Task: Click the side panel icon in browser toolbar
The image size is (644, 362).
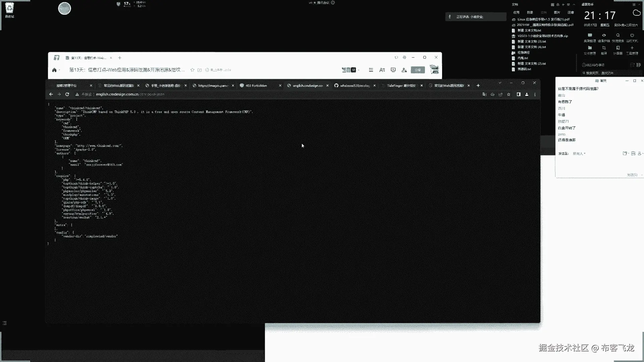Action: click(518, 95)
